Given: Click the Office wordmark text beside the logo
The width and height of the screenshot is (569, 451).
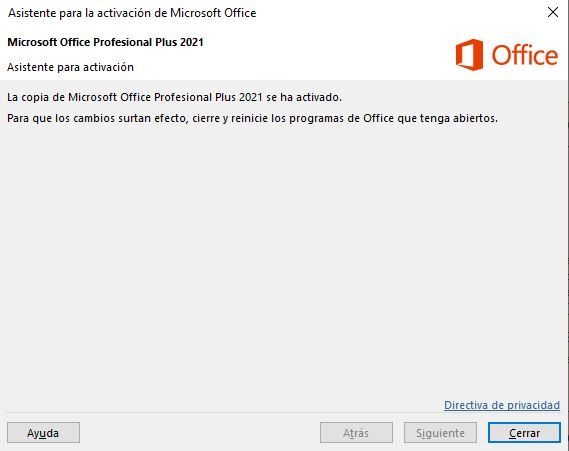Looking at the screenshot, I should pos(525,55).
